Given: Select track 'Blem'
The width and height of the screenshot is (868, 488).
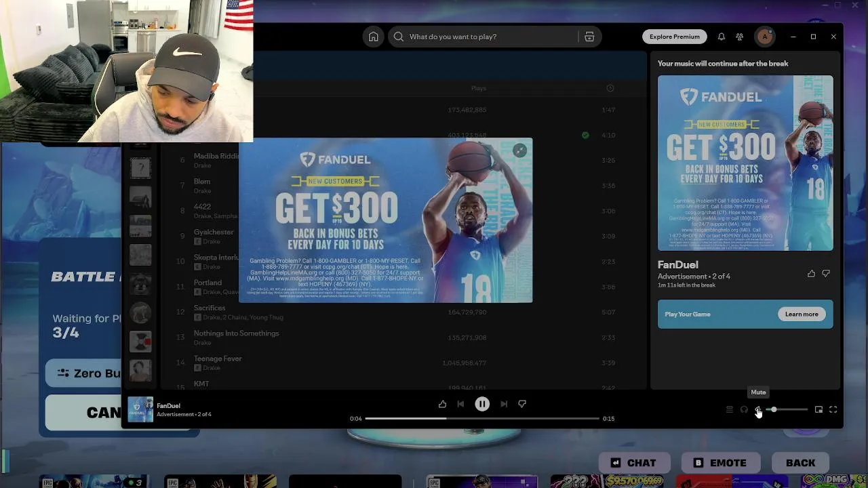Looking at the screenshot, I should point(202,181).
